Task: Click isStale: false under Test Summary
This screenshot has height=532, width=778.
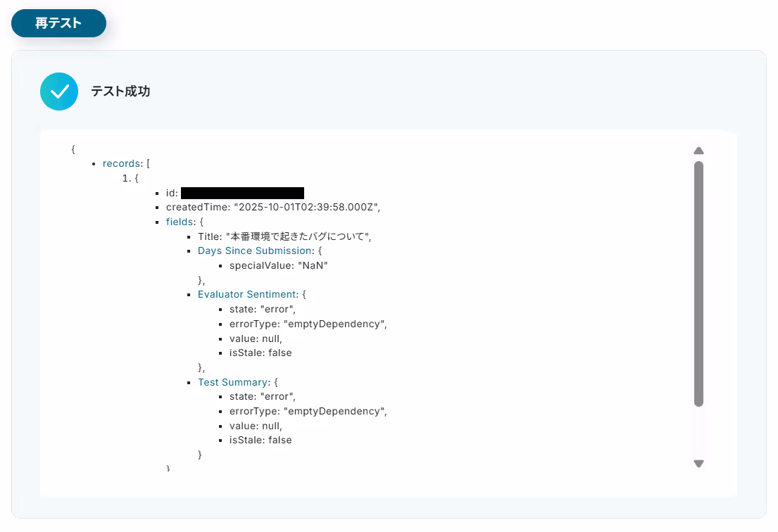Action: (261, 441)
